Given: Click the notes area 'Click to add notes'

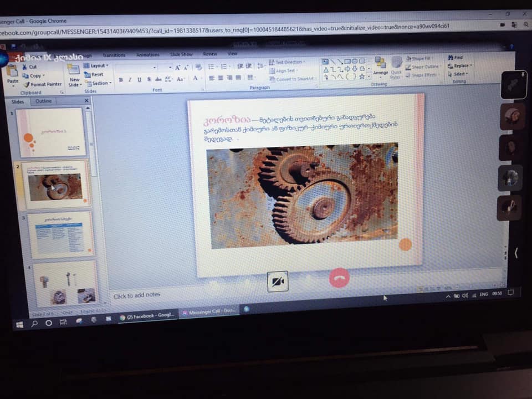Looking at the screenshot, I should (x=136, y=295).
